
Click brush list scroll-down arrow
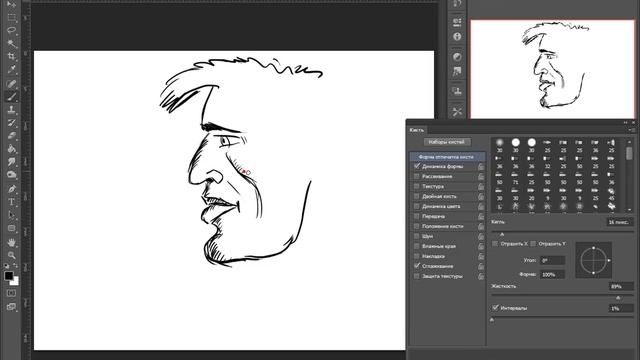(x=629, y=209)
